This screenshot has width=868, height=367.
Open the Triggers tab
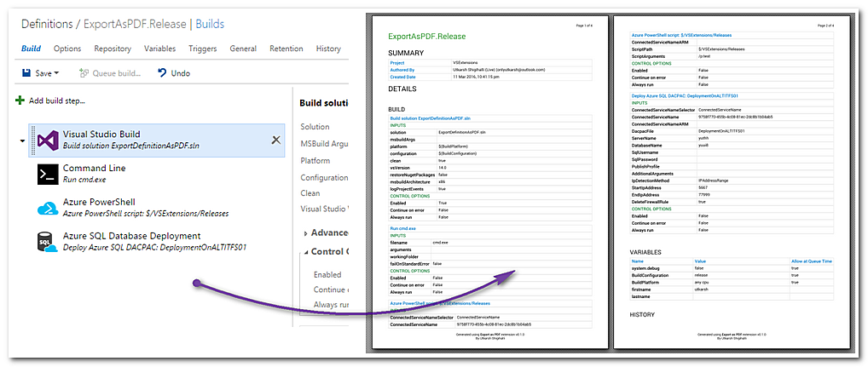203,49
